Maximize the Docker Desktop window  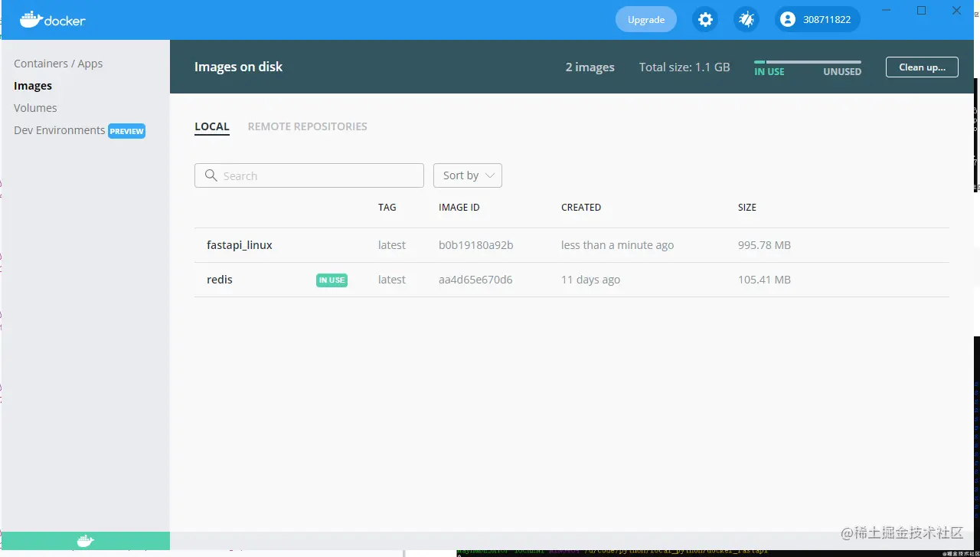tap(921, 11)
